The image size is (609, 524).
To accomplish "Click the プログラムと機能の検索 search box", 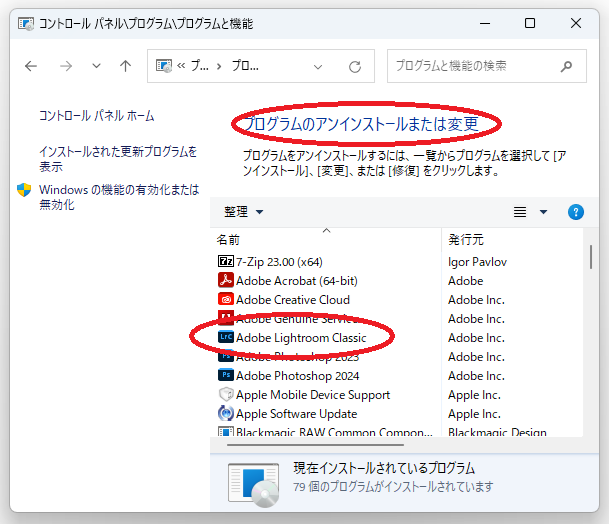I will 486,66.
